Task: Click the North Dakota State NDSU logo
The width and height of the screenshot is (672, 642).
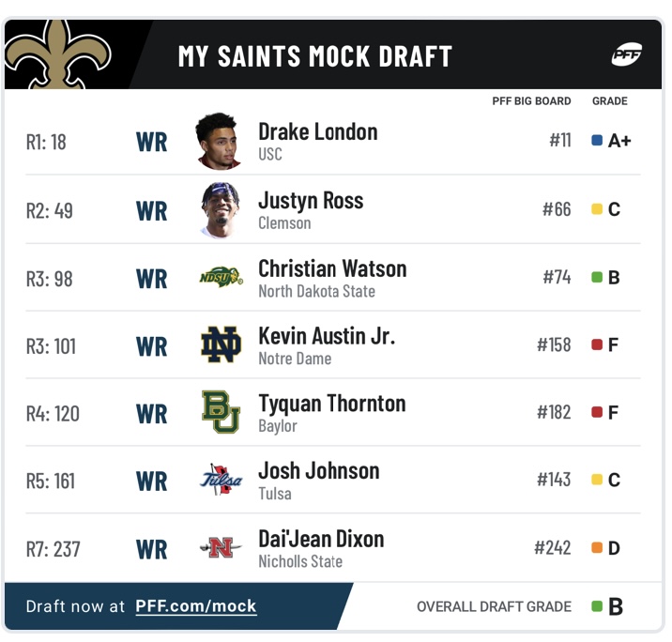Action: [x=221, y=277]
